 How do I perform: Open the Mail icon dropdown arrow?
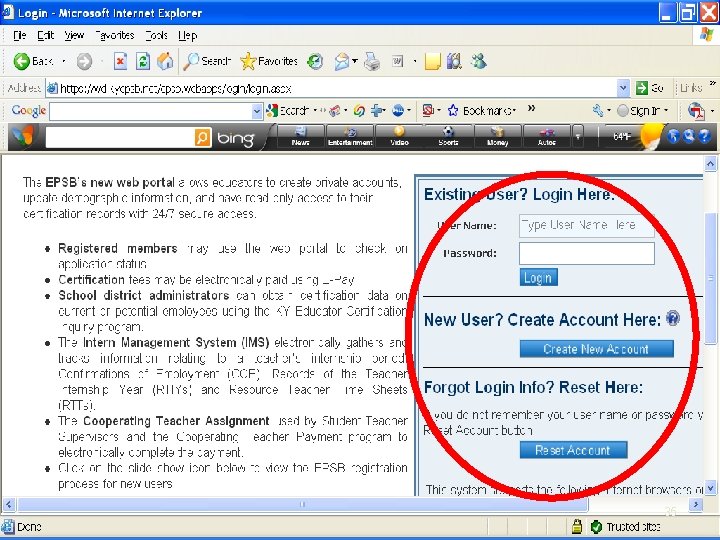(355, 61)
